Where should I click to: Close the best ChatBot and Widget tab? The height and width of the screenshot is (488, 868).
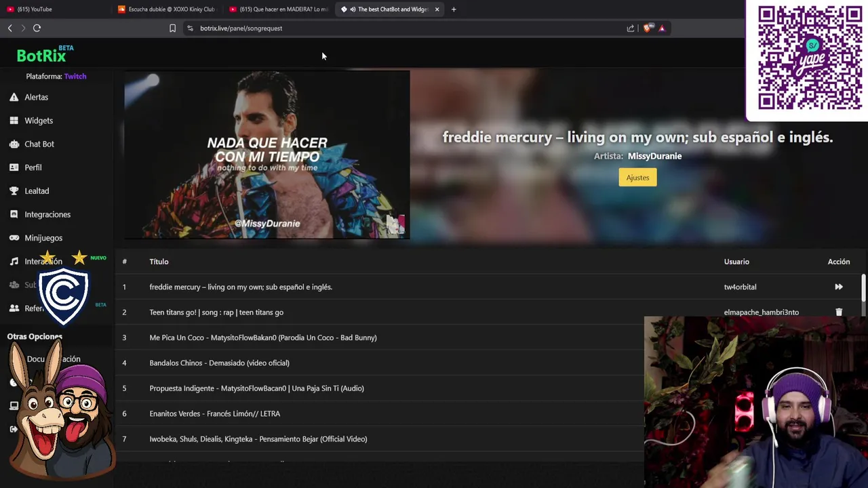437,9
